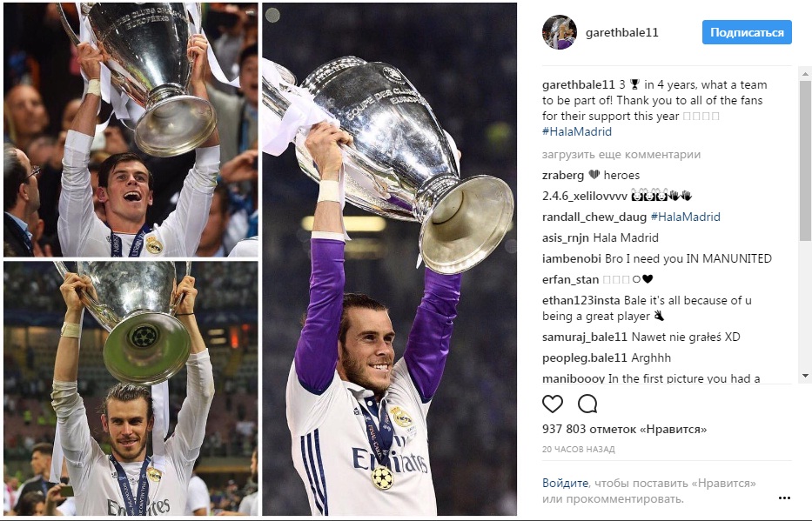This screenshot has width=812, height=521.
Task: Click the scrollbar down arrow in comments
Action: point(805,376)
